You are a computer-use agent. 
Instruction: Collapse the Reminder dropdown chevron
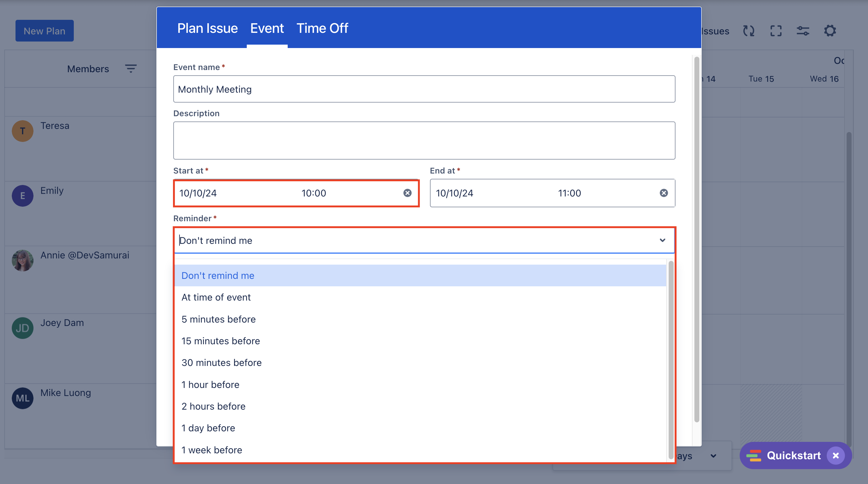662,240
